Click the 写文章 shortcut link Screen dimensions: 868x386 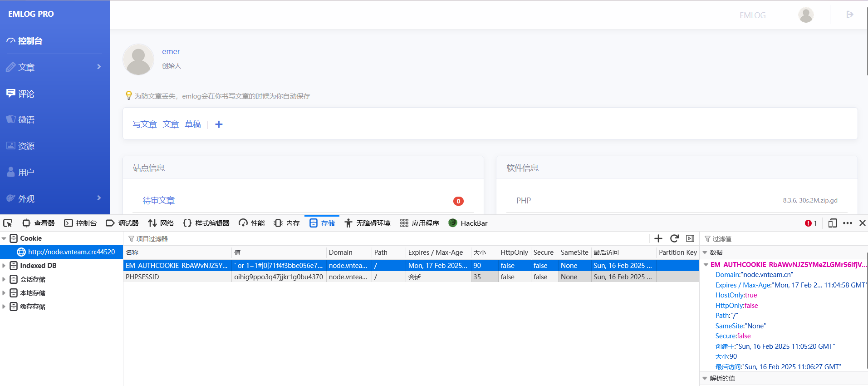click(145, 124)
